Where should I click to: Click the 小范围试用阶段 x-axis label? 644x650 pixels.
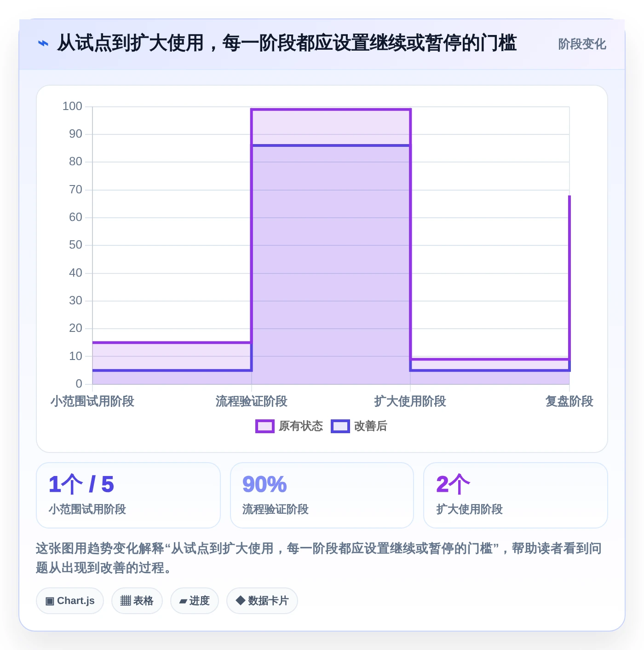click(92, 401)
